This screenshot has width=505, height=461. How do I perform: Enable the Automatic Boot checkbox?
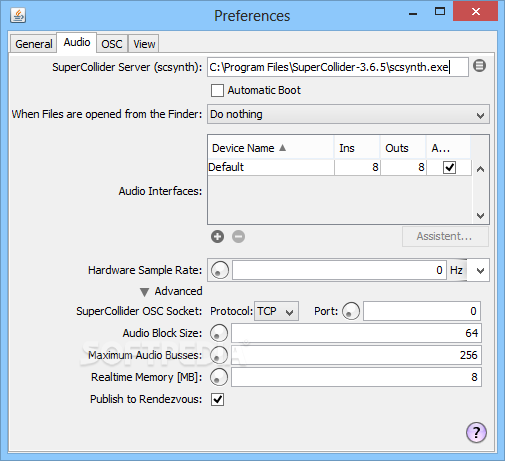coord(217,90)
